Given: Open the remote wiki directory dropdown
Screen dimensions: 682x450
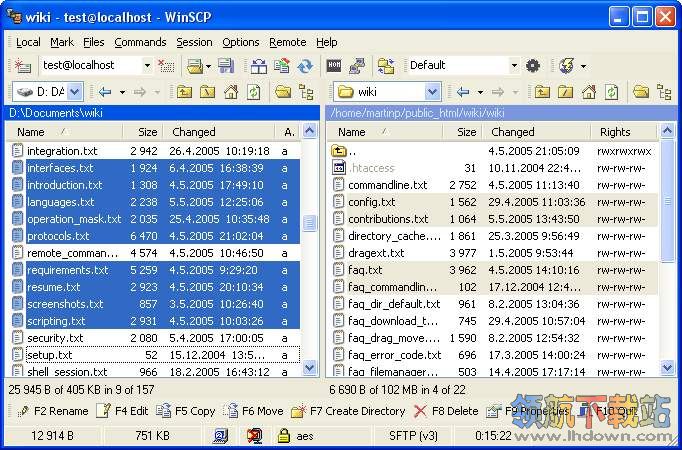Looking at the screenshot, I should point(432,92).
